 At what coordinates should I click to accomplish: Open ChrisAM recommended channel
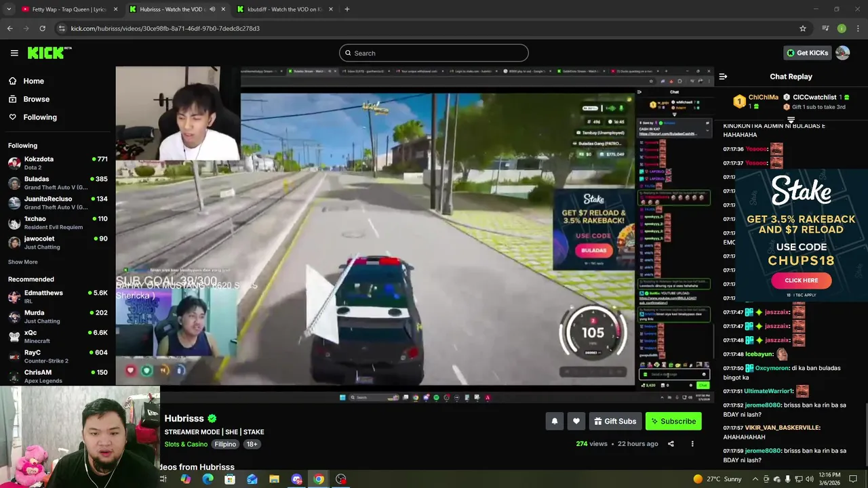(58, 376)
